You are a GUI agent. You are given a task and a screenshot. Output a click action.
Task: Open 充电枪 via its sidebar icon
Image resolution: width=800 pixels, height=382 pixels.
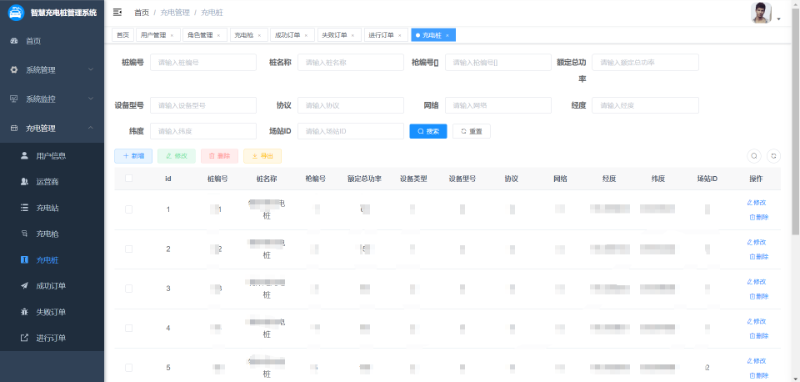24,234
